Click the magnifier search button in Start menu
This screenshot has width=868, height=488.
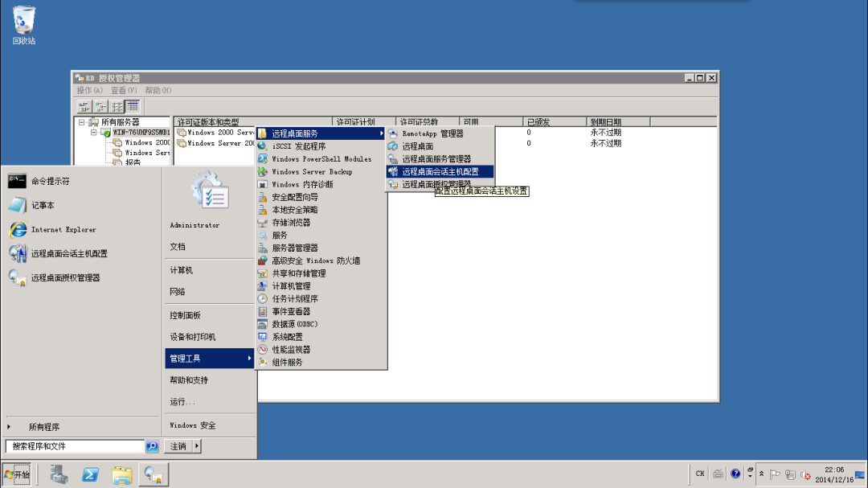coord(152,446)
